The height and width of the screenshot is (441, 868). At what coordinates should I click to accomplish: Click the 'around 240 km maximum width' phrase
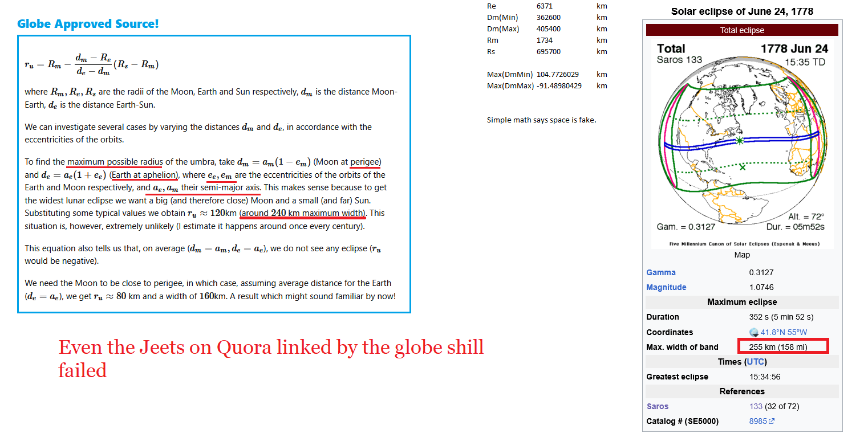pos(302,213)
